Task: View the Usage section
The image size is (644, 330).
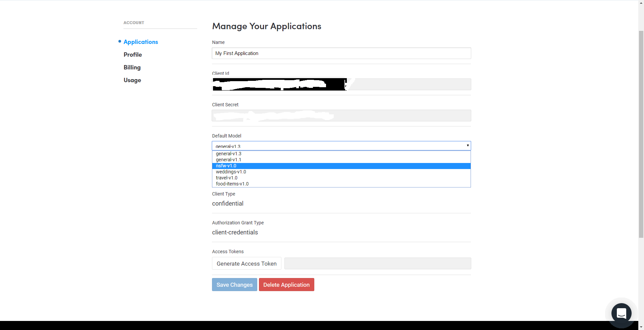Action: tap(132, 80)
